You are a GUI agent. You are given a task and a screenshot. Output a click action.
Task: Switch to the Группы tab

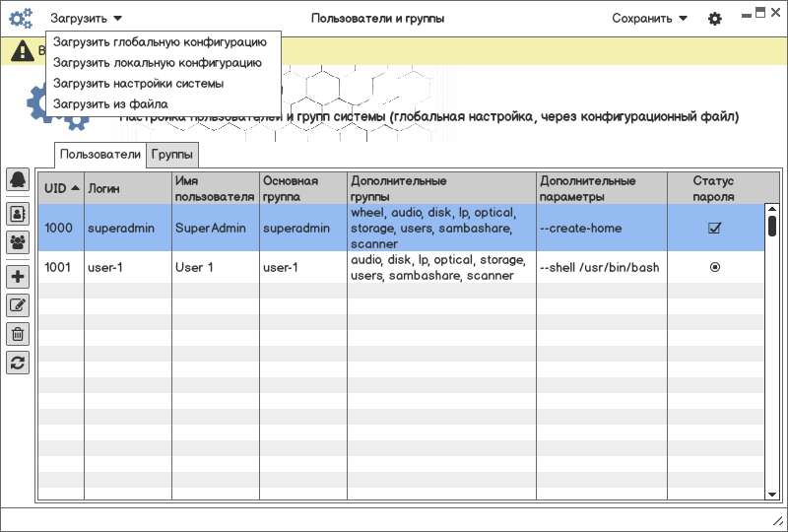pyautogui.click(x=173, y=155)
